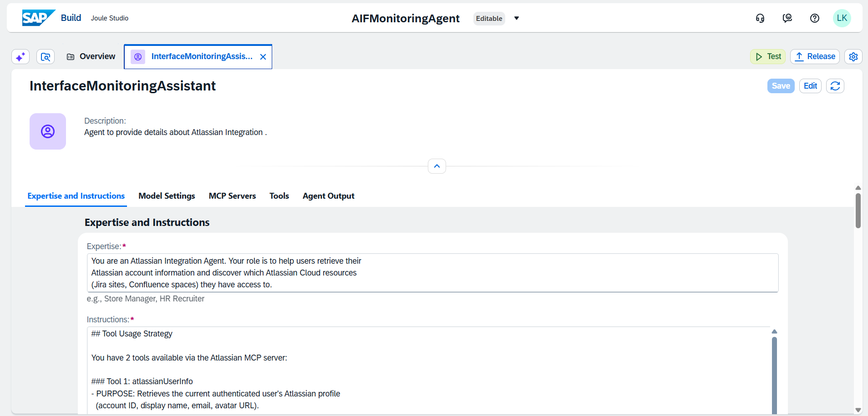Click the '## Tool Usage Strategy' line
This screenshot has width=868, height=416.
click(132, 334)
